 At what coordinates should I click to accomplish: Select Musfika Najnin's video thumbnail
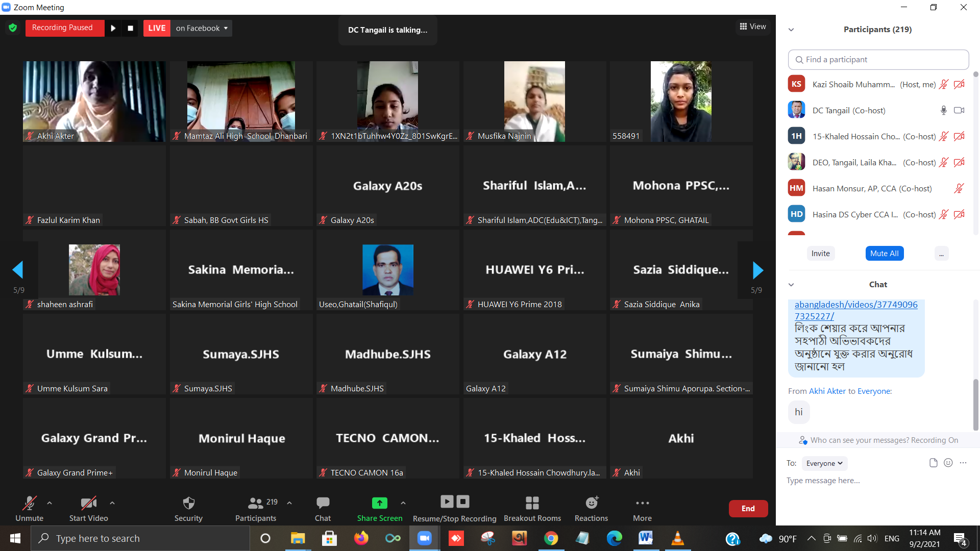(534, 102)
